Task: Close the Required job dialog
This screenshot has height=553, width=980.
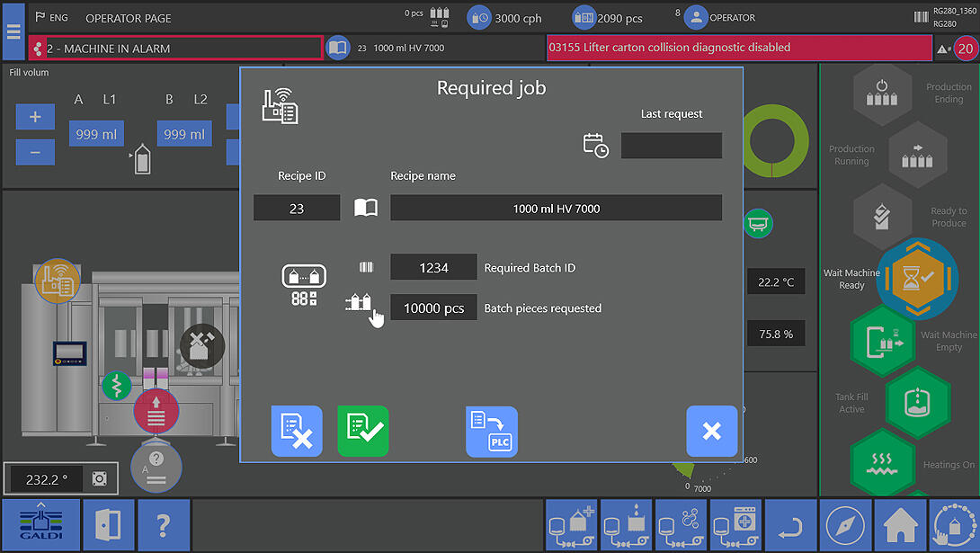Action: pos(711,432)
